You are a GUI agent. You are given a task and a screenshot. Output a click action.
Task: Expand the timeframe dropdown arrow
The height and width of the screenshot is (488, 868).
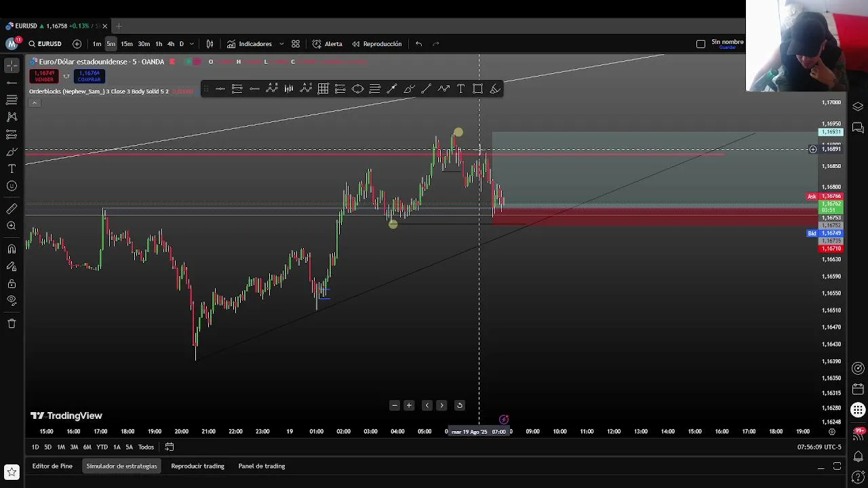click(192, 44)
